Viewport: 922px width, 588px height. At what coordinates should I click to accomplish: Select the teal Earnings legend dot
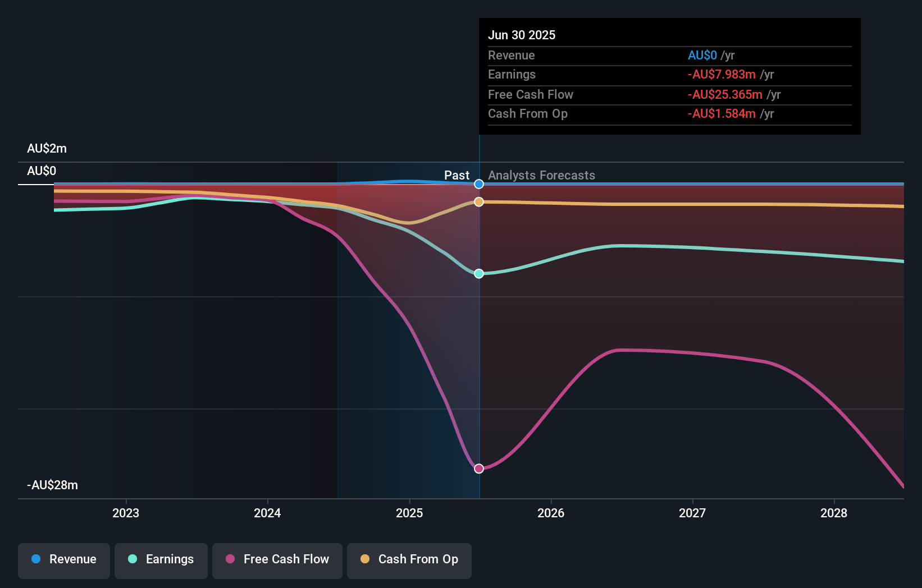pyautogui.click(x=131, y=559)
